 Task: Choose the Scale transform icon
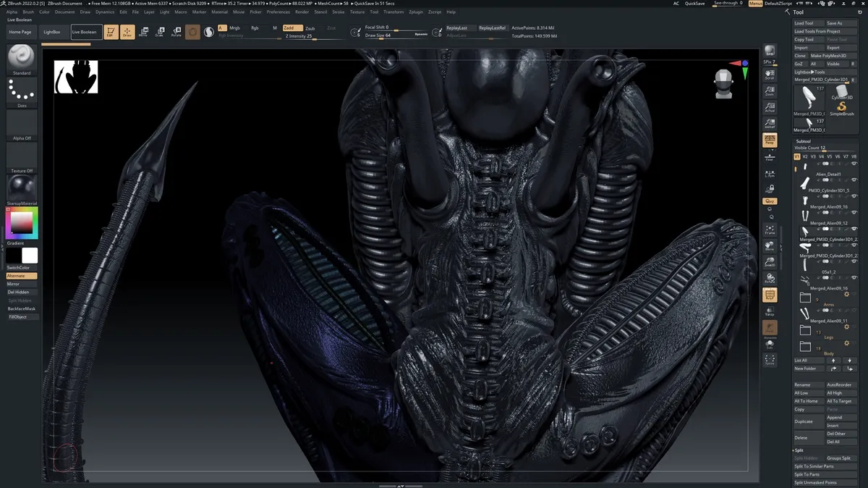(159, 32)
